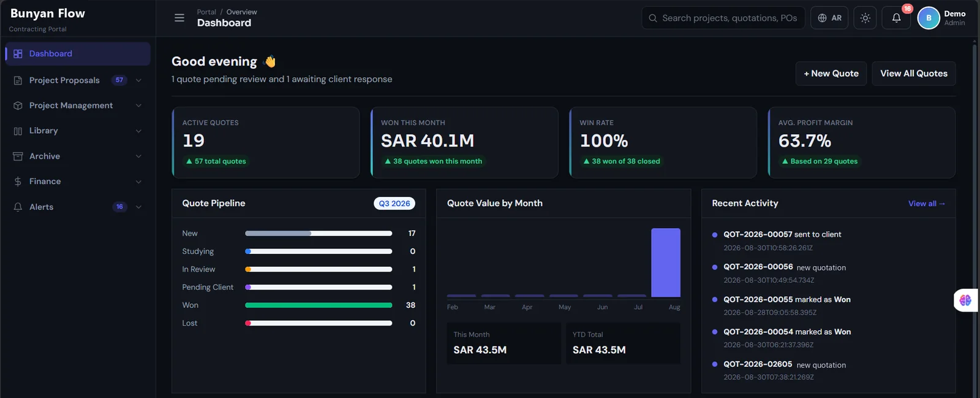This screenshot has width=980, height=398.
Task: Click the Project Management cube icon
Action: click(18, 105)
